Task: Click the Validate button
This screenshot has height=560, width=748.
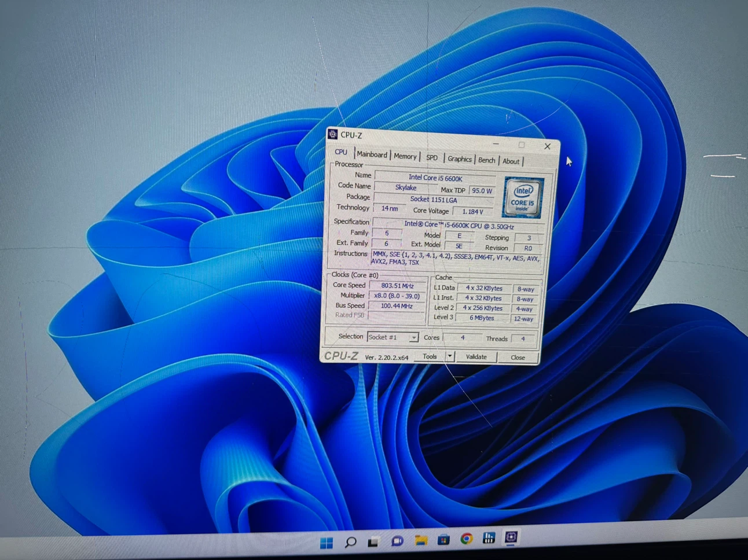Action: 476,357
